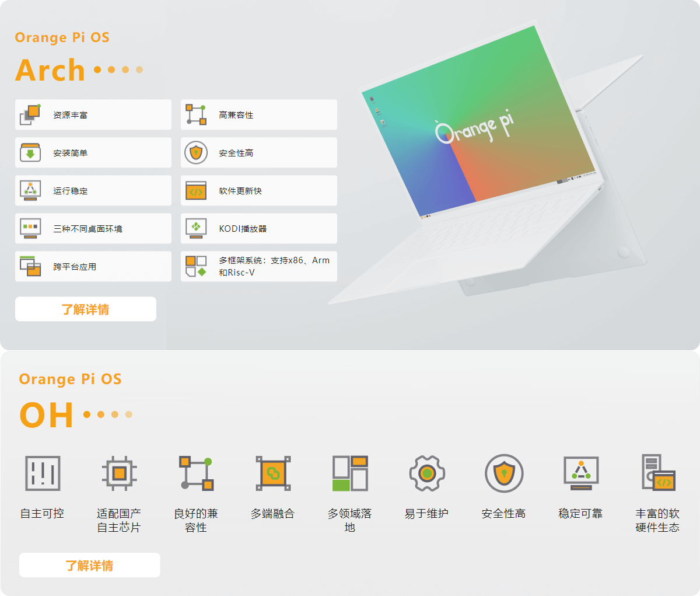Click the 稳定可靠 monitor icon
Screen dimensions: 700x596
point(580,473)
